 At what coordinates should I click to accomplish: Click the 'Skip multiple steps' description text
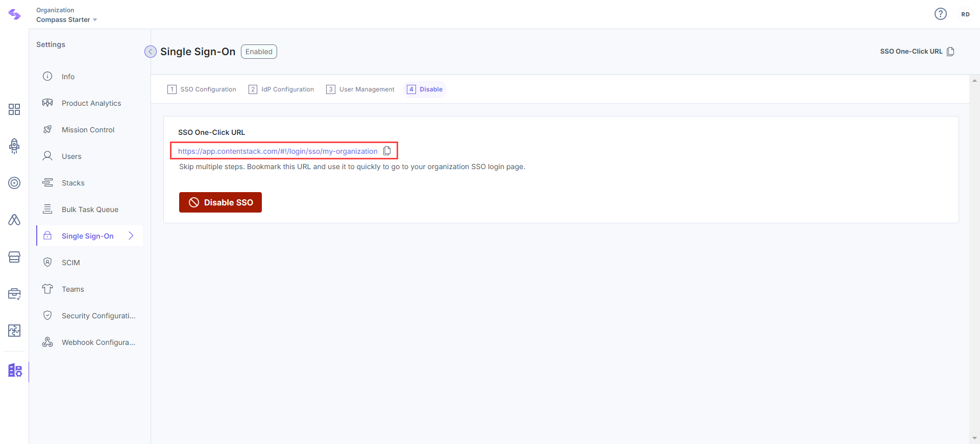point(352,167)
